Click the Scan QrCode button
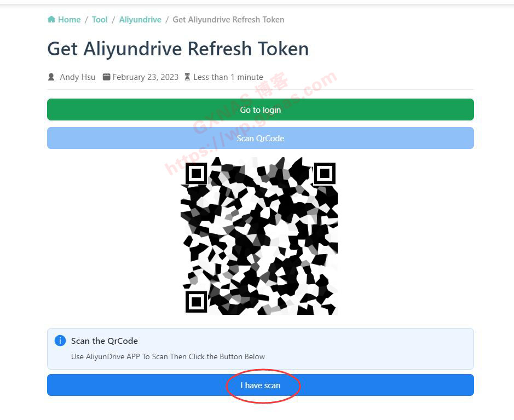This screenshot has height=420, width=514. 261,138
